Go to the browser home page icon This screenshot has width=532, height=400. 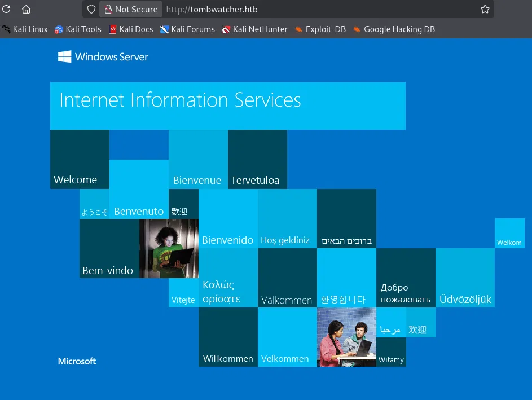pyautogui.click(x=26, y=9)
